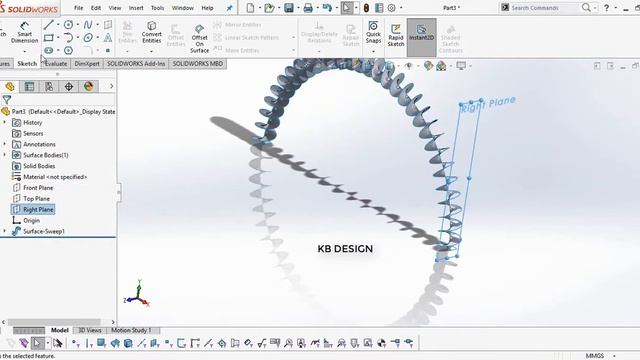Click the New document icon
640x360 pixels.
click(250, 8)
